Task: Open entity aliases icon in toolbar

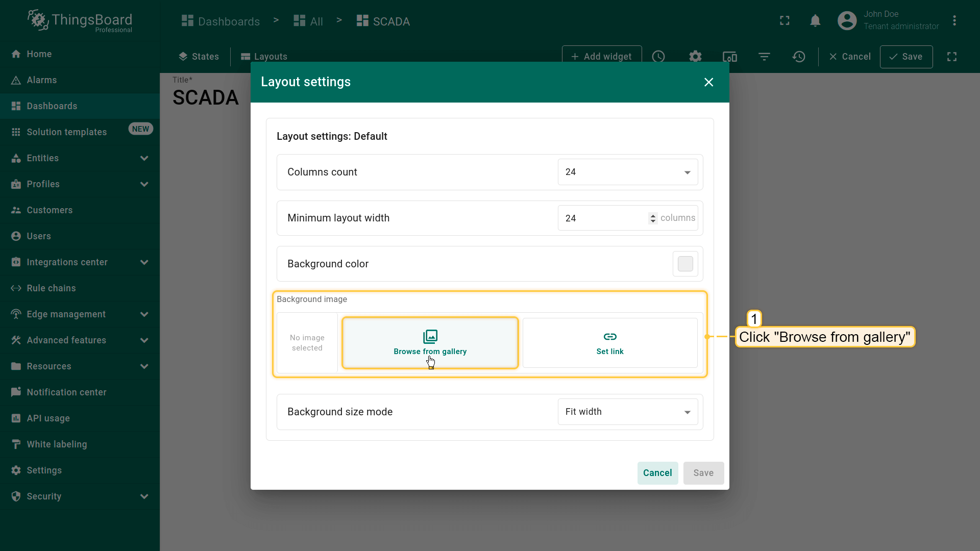Action: (730, 57)
